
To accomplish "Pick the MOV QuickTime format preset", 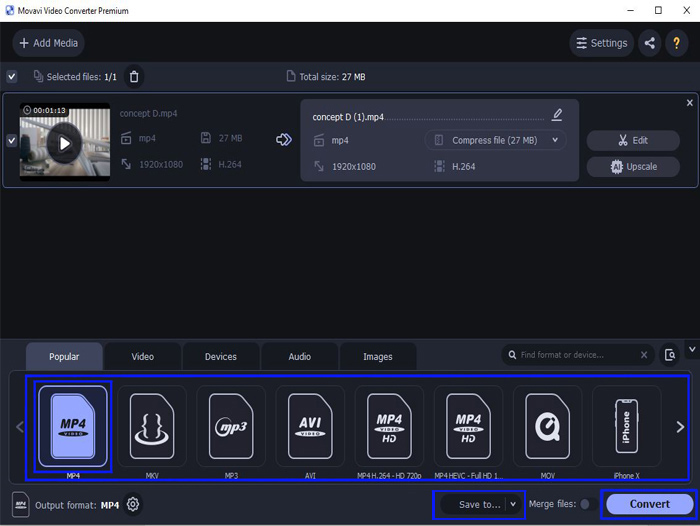I will pyautogui.click(x=547, y=426).
